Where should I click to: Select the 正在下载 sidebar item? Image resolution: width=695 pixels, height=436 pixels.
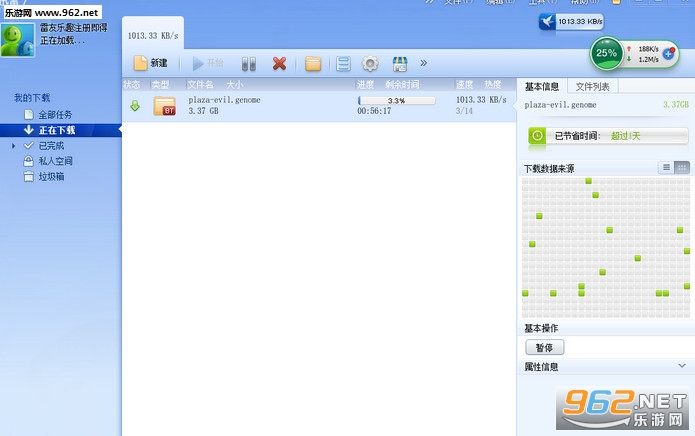tap(61, 130)
